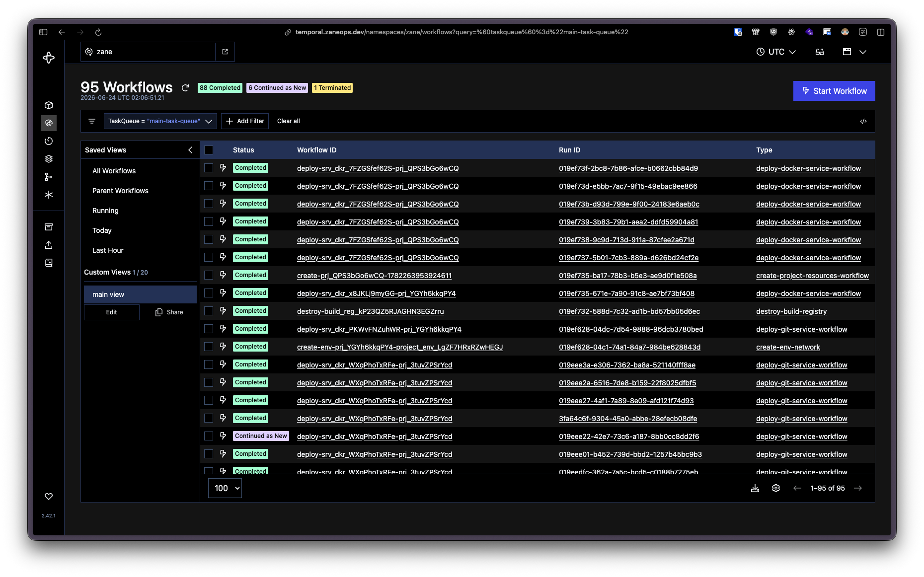Open the Namespaces cube icon in sidebar
The image size is (924, 577).
pyautogui.click(x=48, y=105)
